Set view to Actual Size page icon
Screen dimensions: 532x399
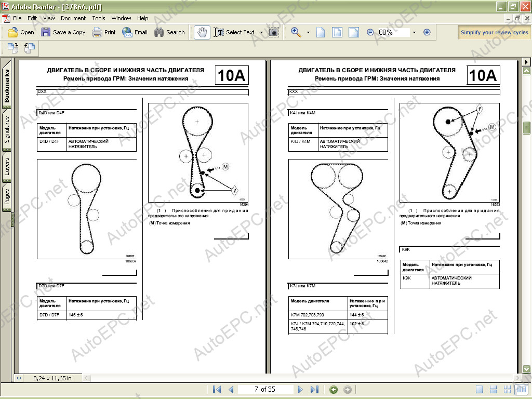pyautogui.click(x=320, y=32)
